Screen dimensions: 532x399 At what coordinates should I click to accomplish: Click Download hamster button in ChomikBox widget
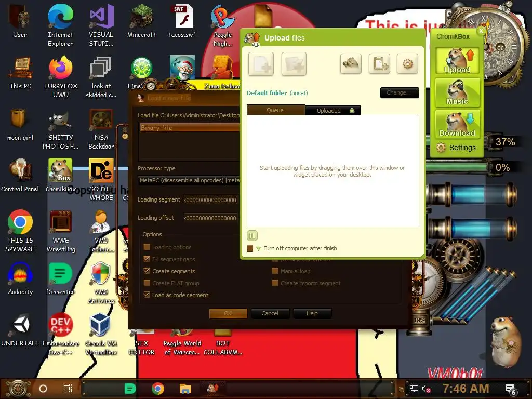pyautogui.click(x=457, y=124)
